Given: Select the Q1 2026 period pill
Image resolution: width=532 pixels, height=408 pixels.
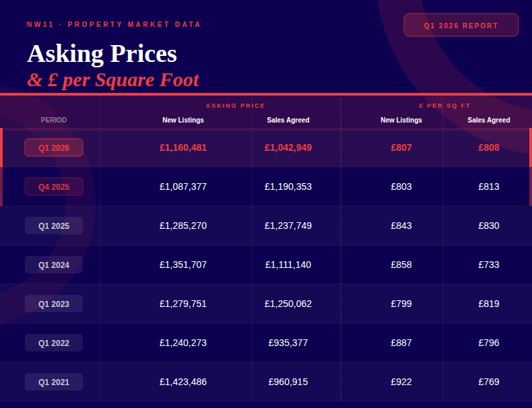Looking at the screenshot, I should (54, 147).
